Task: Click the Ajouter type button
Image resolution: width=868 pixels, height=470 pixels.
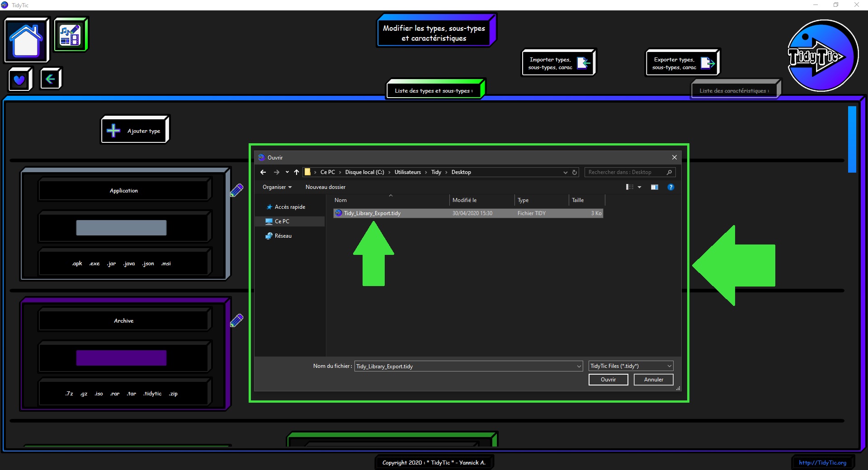Action: coord(135,130)
